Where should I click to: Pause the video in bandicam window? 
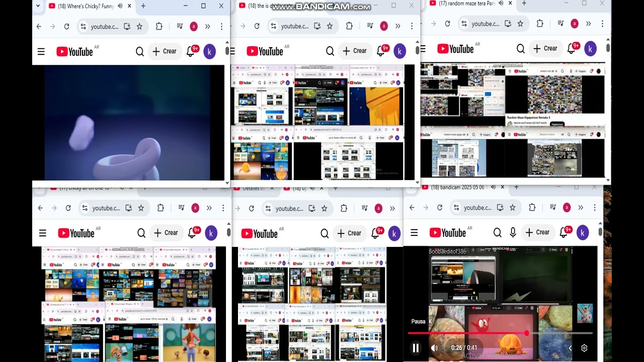416,348
